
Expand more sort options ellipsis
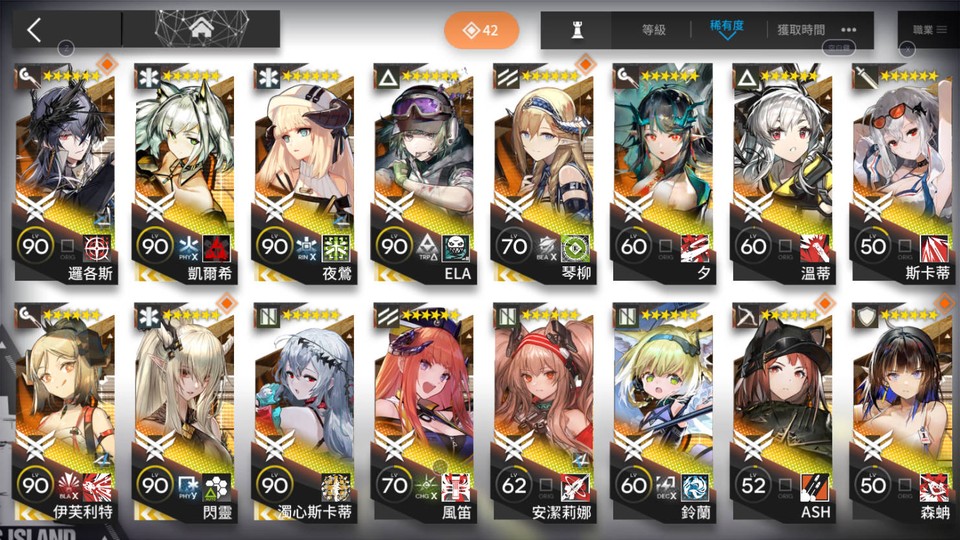coord(849,29)
